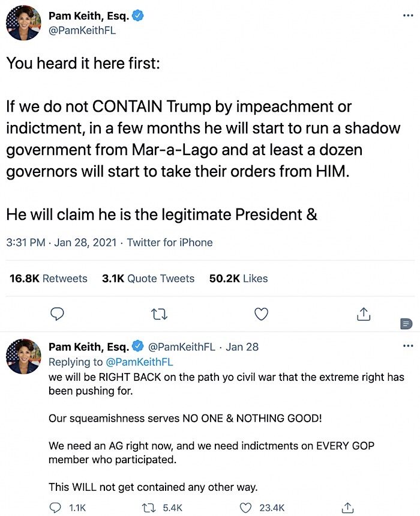The image size is (420, 516).
Task: Click the 3:31 PM · Jan 28, 2021 timestamp
Action: click(x=61, y=243)
